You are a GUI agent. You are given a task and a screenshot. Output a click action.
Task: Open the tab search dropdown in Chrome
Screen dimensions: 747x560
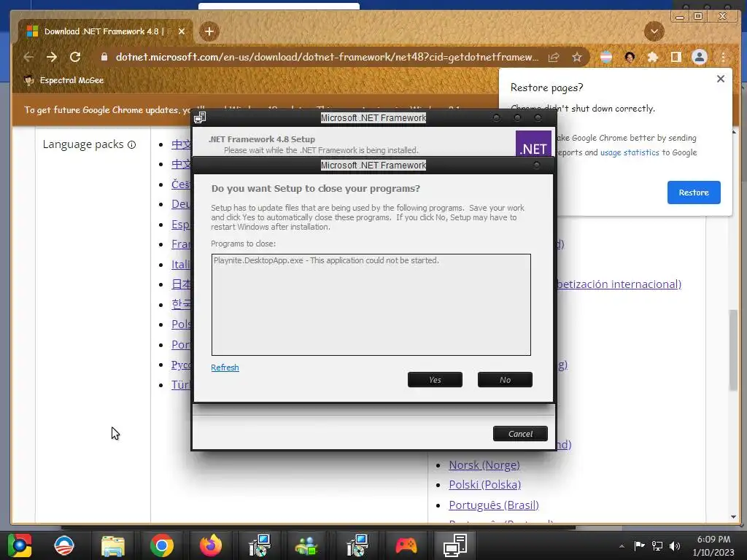point(654,31)
